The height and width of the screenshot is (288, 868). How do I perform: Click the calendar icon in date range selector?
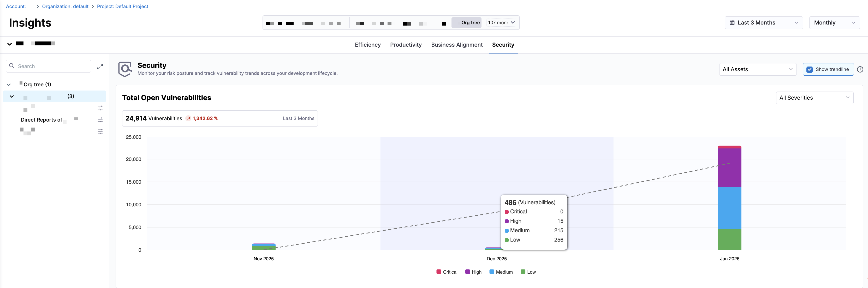coord(732,23)
